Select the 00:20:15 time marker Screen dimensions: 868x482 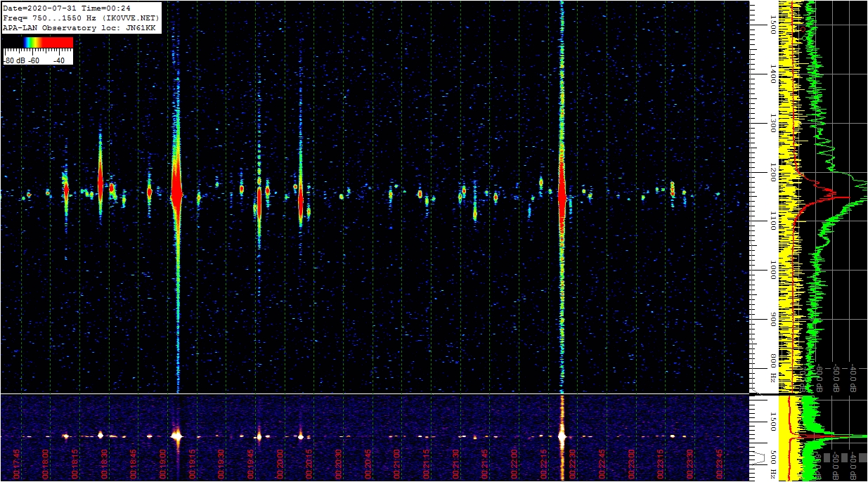coord(309,465)
